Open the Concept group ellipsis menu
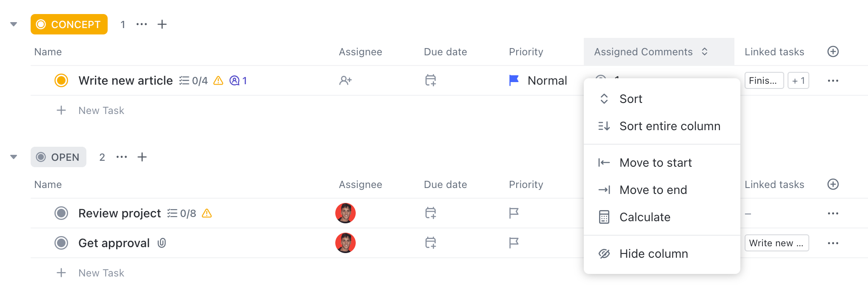The image size is (868, 302). click(142, 25)
